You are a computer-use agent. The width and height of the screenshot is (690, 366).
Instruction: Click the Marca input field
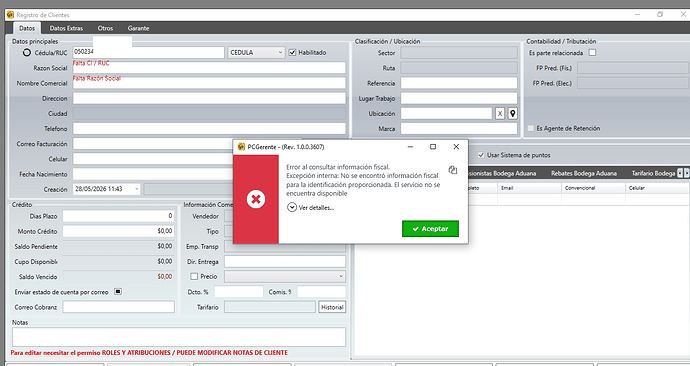tap(459, 128)
